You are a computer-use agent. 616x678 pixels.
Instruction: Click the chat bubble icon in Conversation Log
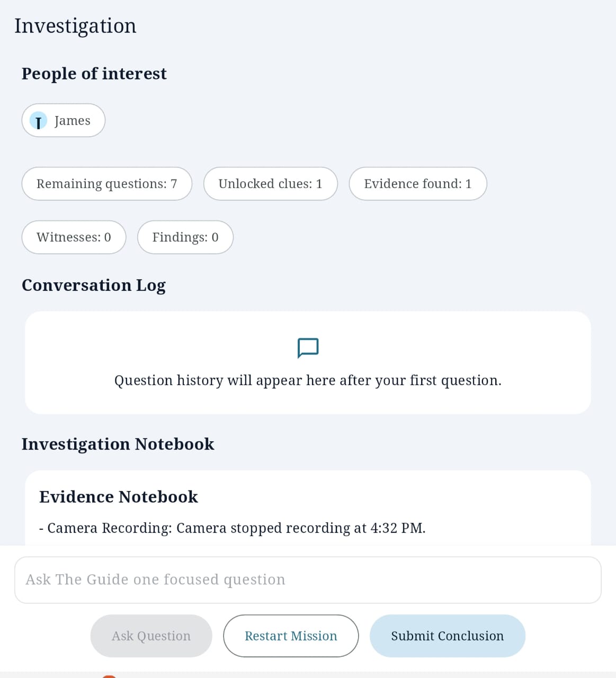(308, 348)
